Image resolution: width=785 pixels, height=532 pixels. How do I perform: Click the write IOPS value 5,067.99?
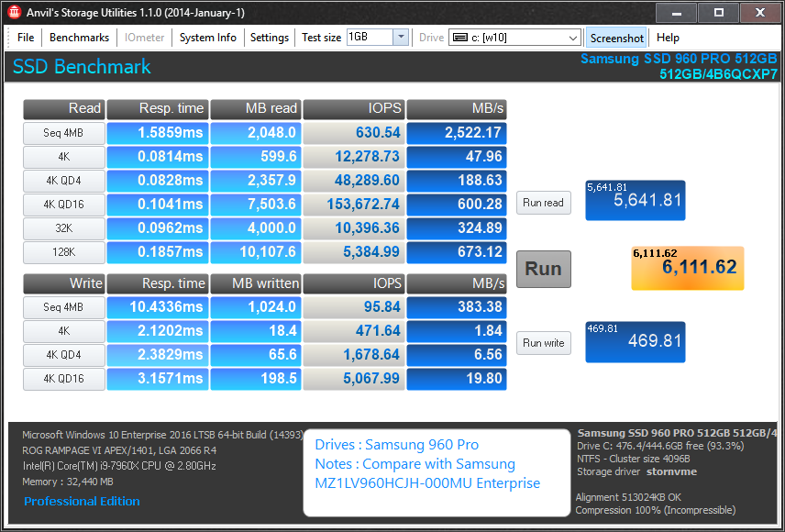click(x=353, y=379)
